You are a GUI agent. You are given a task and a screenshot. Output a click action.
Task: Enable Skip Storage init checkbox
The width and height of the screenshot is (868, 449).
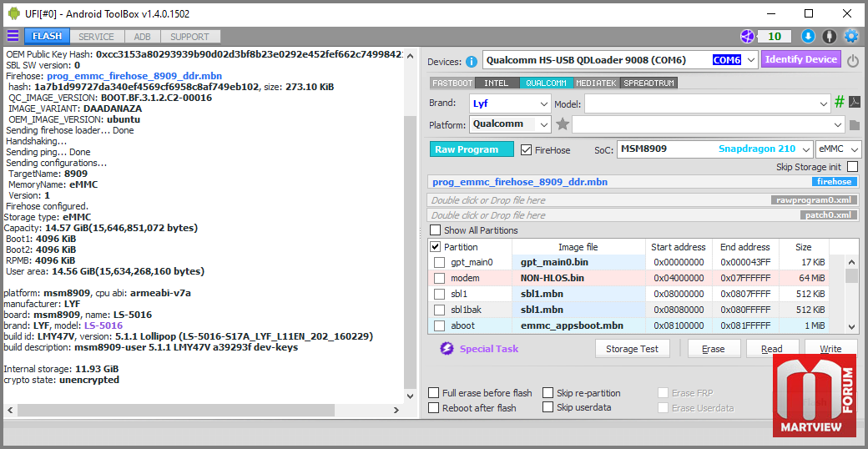[852, 167]
